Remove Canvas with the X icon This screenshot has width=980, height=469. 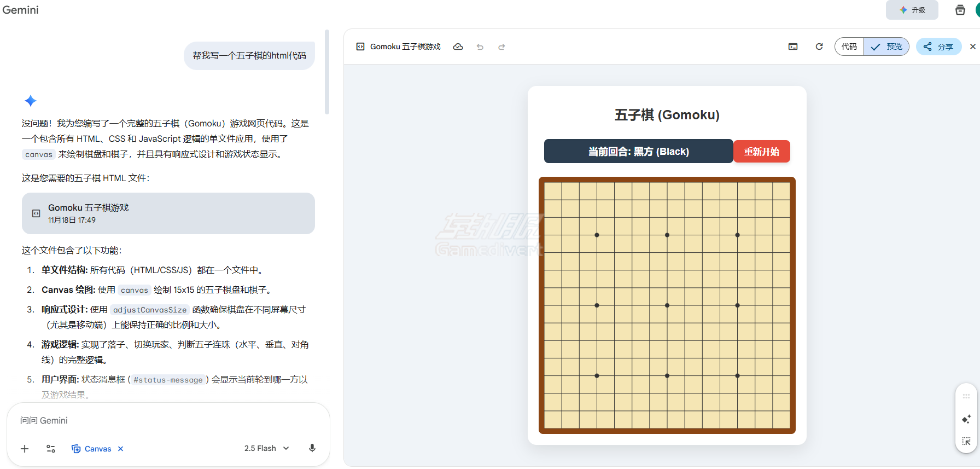pyautogui.click(x=121, y=449)
